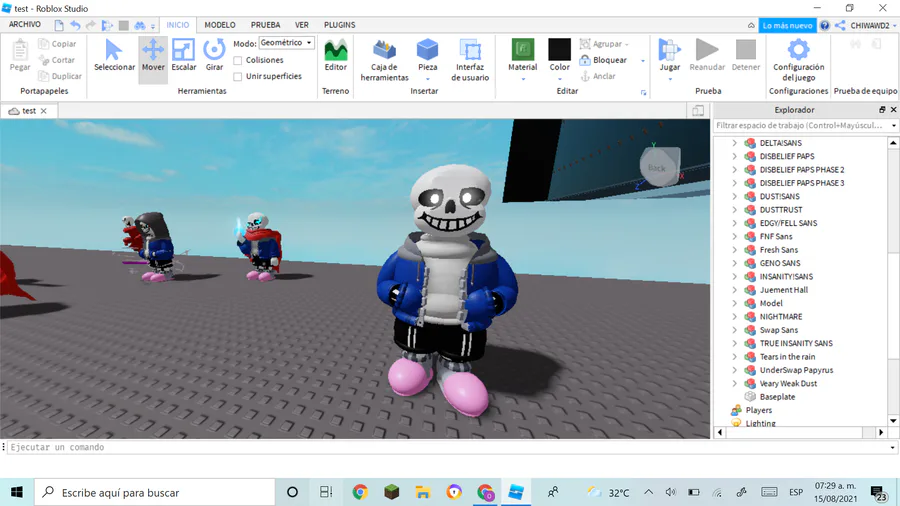
Task: Pick the Girar rotate tool
Action: click(x=214, y=55)
